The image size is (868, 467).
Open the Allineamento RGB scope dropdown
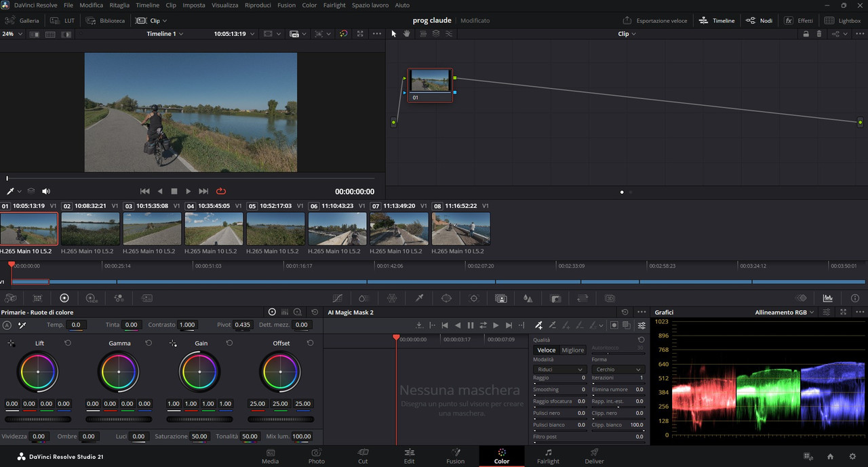pos(785,312)
